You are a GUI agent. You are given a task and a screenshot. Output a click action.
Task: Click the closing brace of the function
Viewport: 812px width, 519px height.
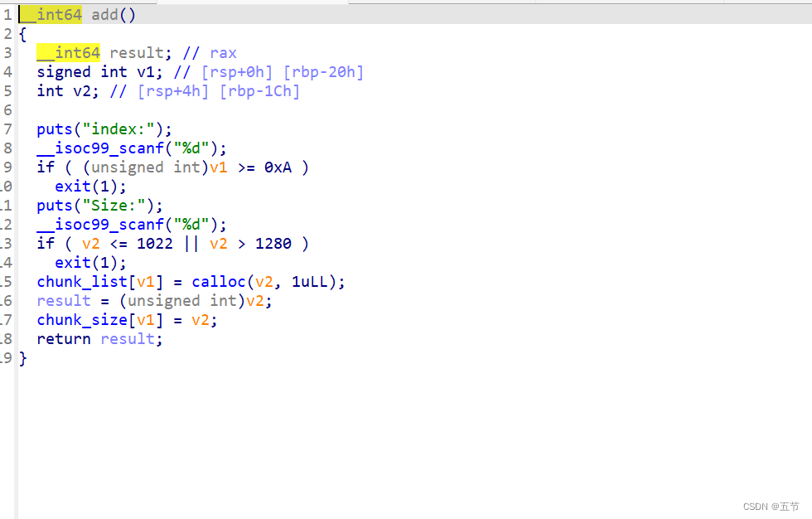(x=23, y=358)
